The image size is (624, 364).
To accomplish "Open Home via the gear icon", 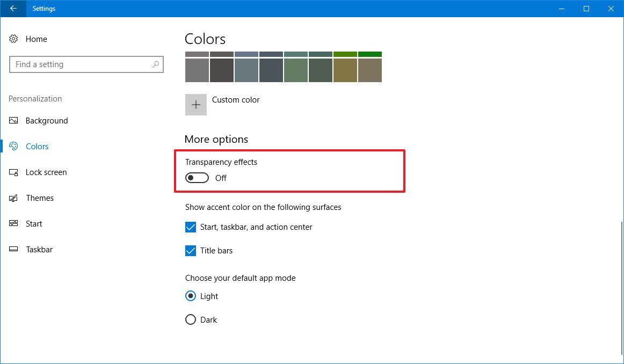I will (13, 39).
